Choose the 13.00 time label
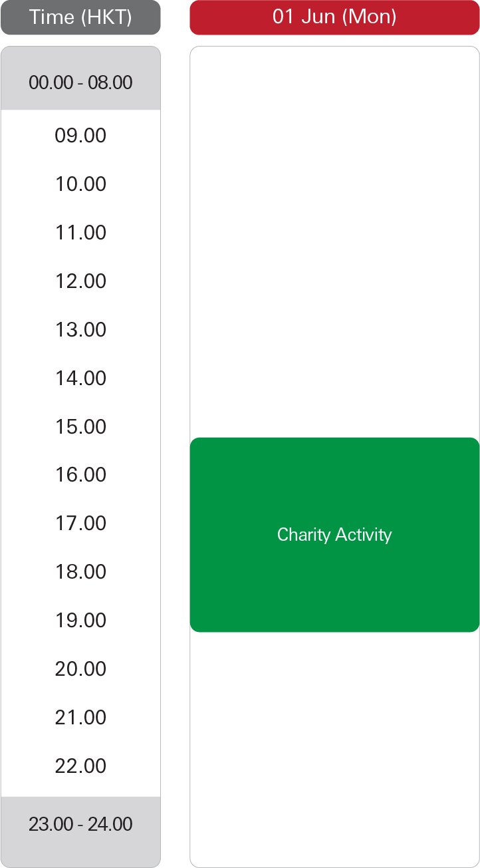480x868 pixels. click(x=80, y=330)
